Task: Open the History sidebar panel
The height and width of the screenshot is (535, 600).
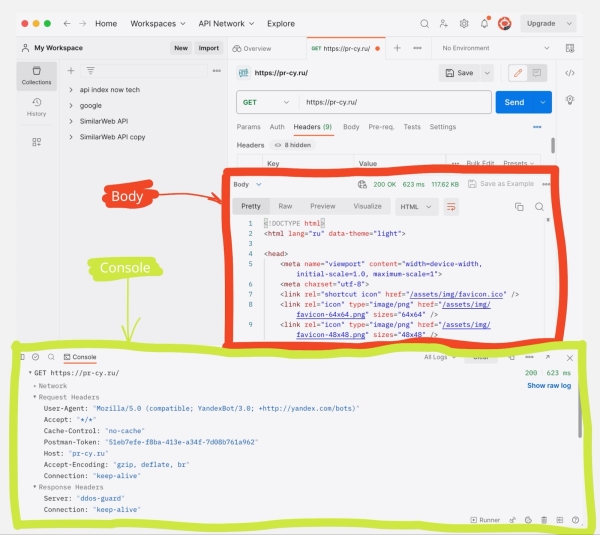Action: [x=36, y=107]
